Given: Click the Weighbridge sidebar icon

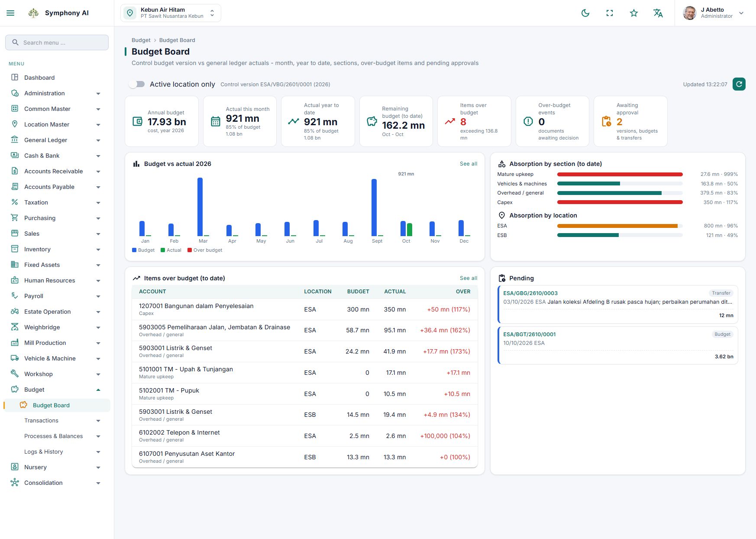Looking at the screenshot, I should (15, 327).
